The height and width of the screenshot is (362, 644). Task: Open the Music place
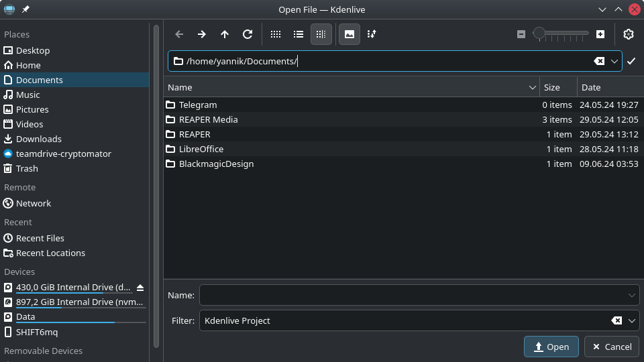tap(74, 95)
